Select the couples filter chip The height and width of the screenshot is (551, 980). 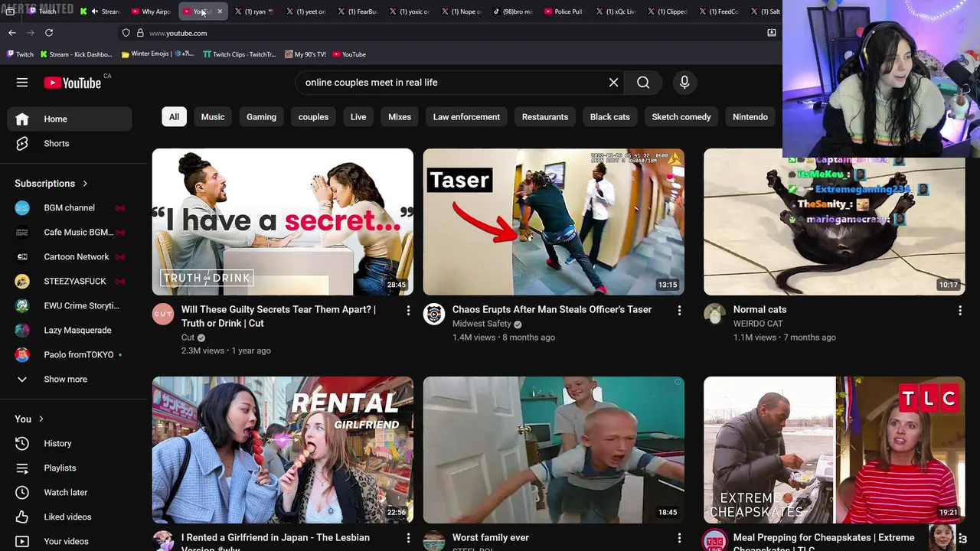pos(313,117)
